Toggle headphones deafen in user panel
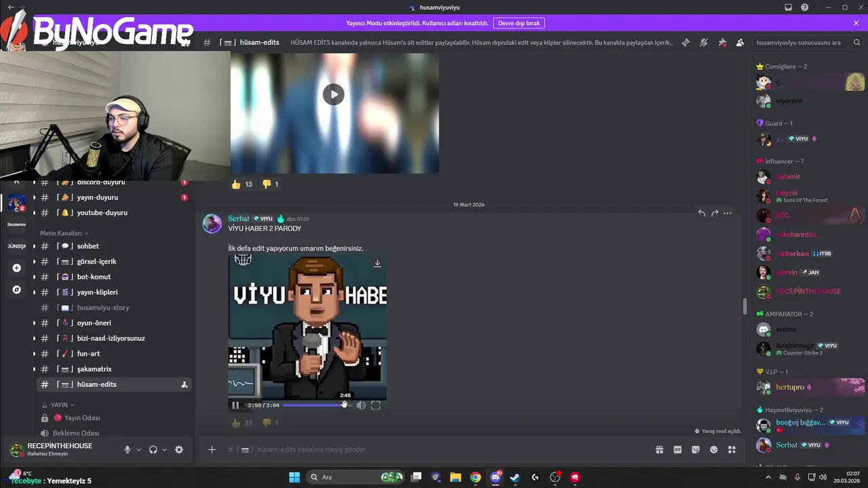The width and height of the screenshot is (868, 488). tap(153, 449)
